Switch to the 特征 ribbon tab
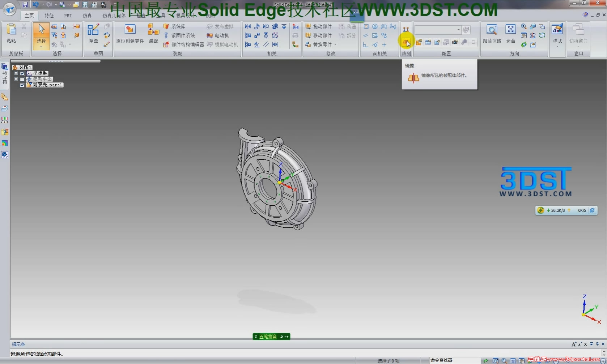 coord(49,16)
